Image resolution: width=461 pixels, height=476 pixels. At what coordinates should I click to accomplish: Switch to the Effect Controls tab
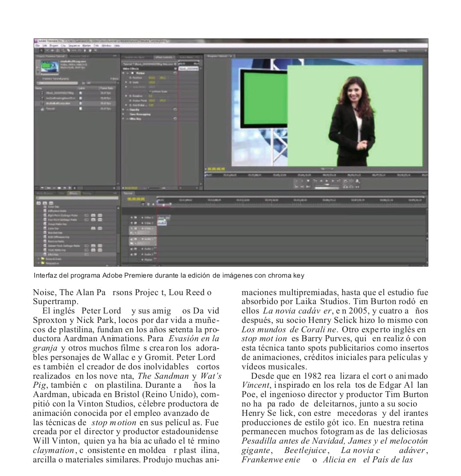(x=163, y=56)
